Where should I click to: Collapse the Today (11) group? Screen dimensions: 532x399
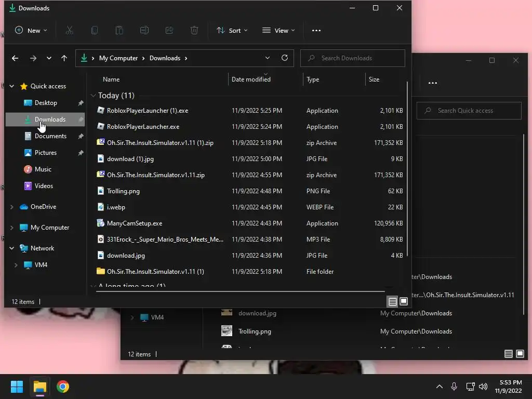tap(94, 96)
